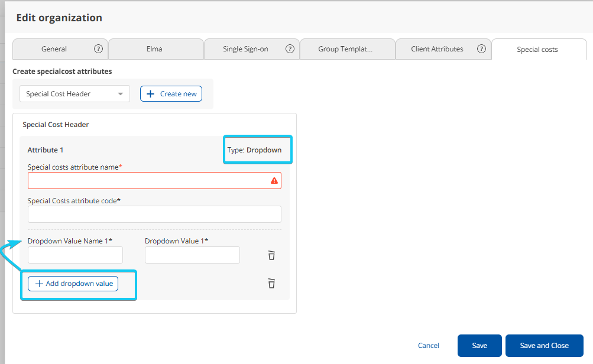Switch to the Elma tab
The height and width of the screenshot is (364, 593).
[154, 49]
